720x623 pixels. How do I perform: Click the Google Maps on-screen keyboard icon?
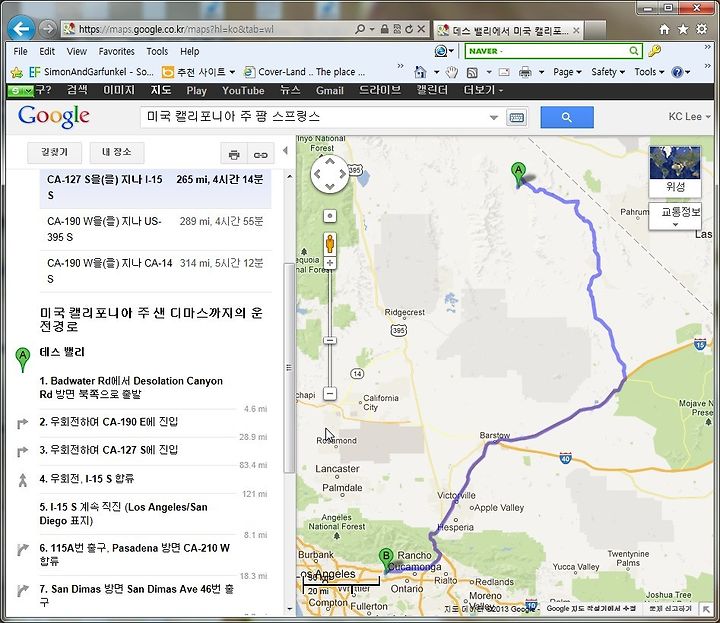pyautogui.click(x=517, y=118)
